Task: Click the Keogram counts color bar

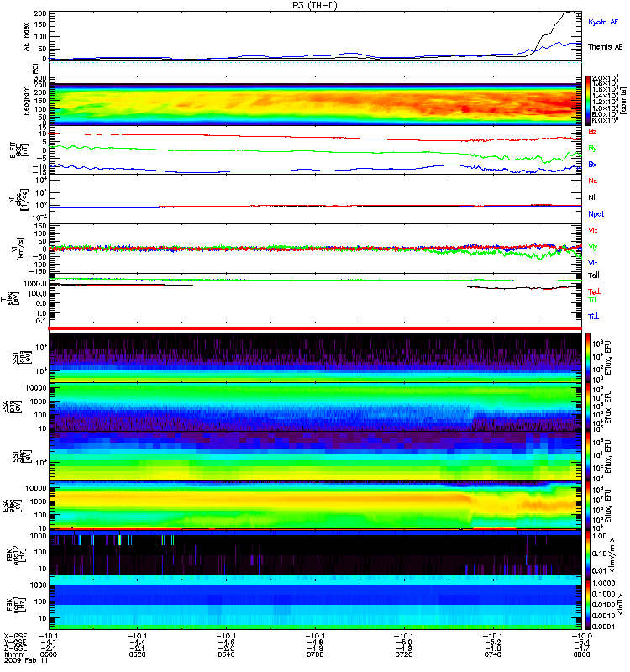Action: point(588,101)
